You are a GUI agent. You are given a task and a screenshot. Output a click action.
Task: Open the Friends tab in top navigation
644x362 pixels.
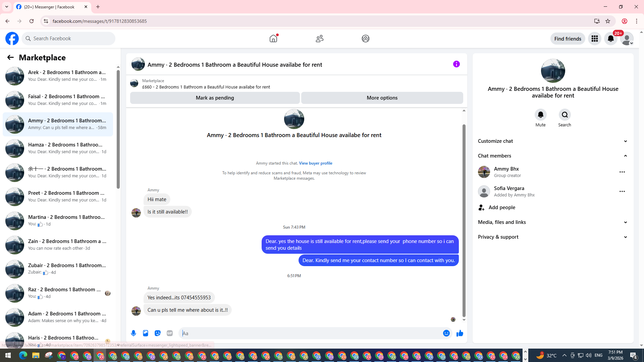click(x=319, y=39)
